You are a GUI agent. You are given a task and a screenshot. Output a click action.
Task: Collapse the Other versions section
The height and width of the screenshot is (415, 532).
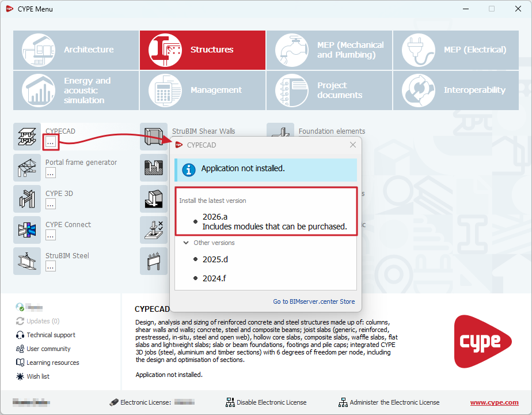tap(186, 243)
